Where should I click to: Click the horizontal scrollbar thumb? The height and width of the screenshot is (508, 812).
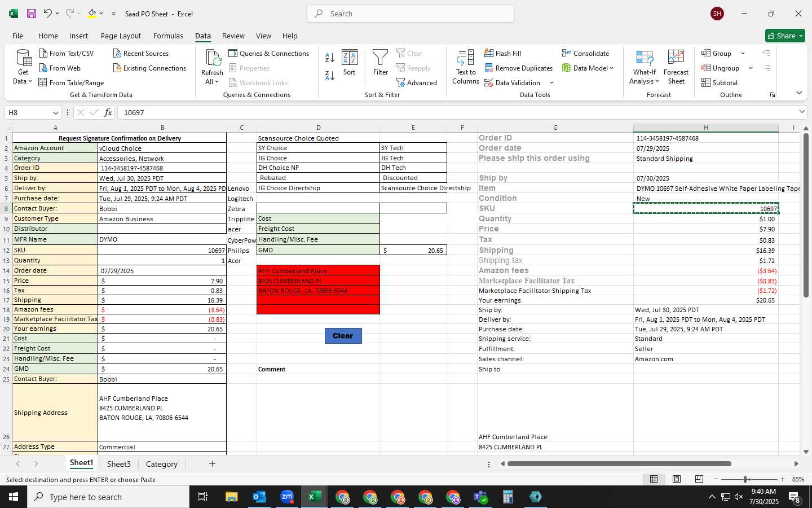pyautogui.click(x=619, y=464)
